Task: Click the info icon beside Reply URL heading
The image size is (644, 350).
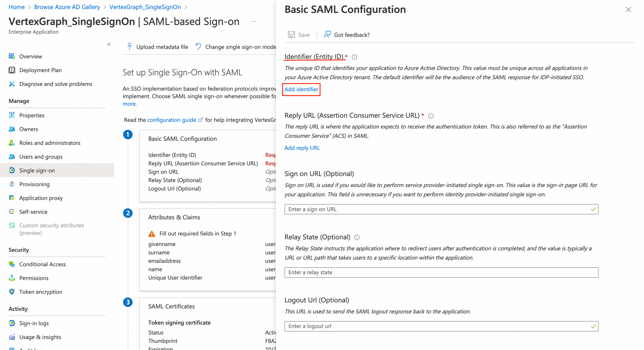Action: click(x=431, y=116)
